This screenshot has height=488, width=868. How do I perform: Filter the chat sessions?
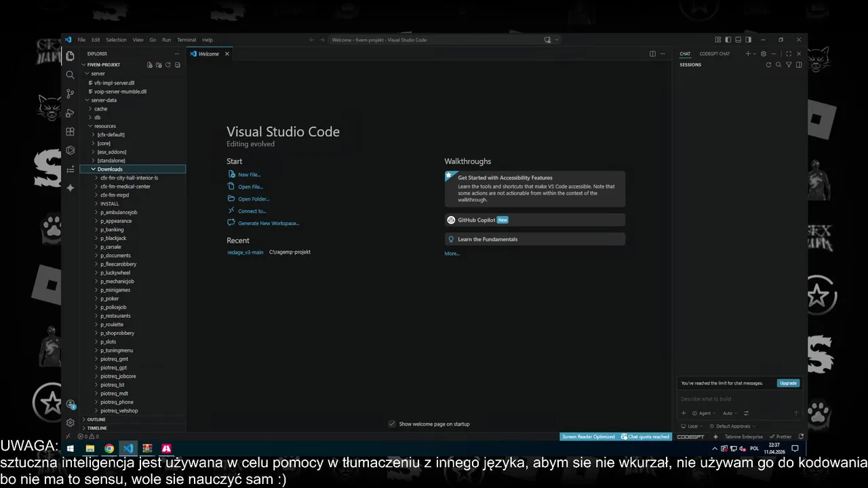tap(789, 65)
